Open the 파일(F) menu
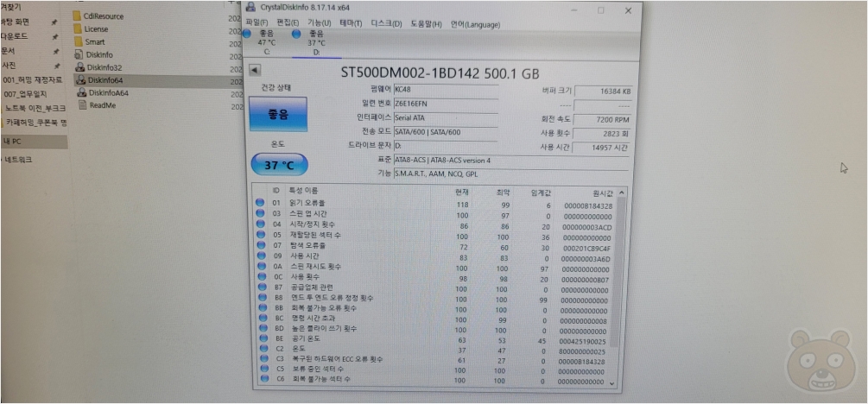The height and width of the screenshot is (404, 868). click(x=257, y=23)
